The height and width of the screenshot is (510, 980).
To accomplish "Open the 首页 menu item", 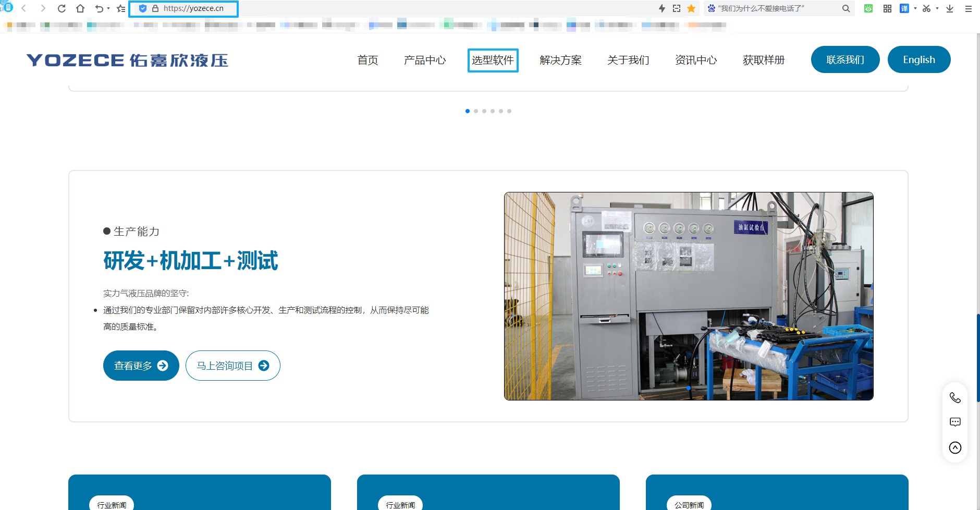I will pos(367,60).
